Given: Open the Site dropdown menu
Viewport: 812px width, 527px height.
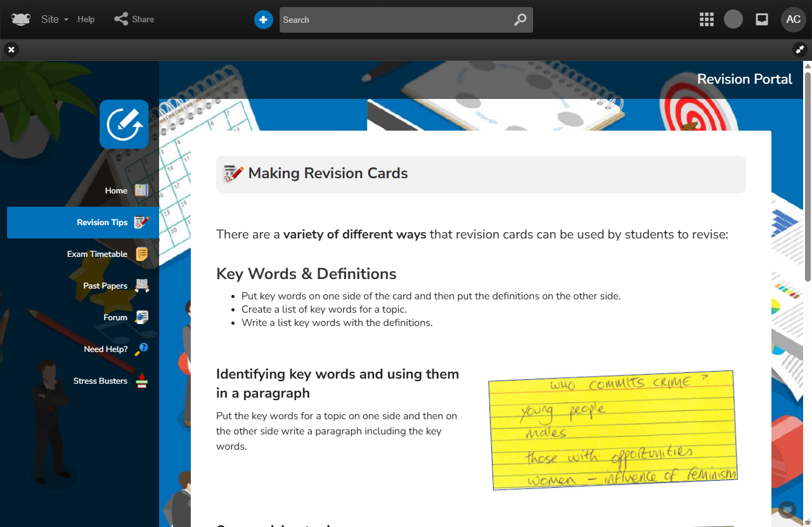Looking at the screenshot, I should (x=54, y=19).
